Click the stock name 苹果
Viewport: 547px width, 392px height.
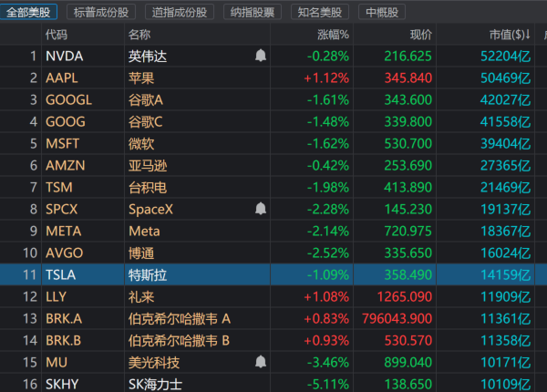coord(141,78)
